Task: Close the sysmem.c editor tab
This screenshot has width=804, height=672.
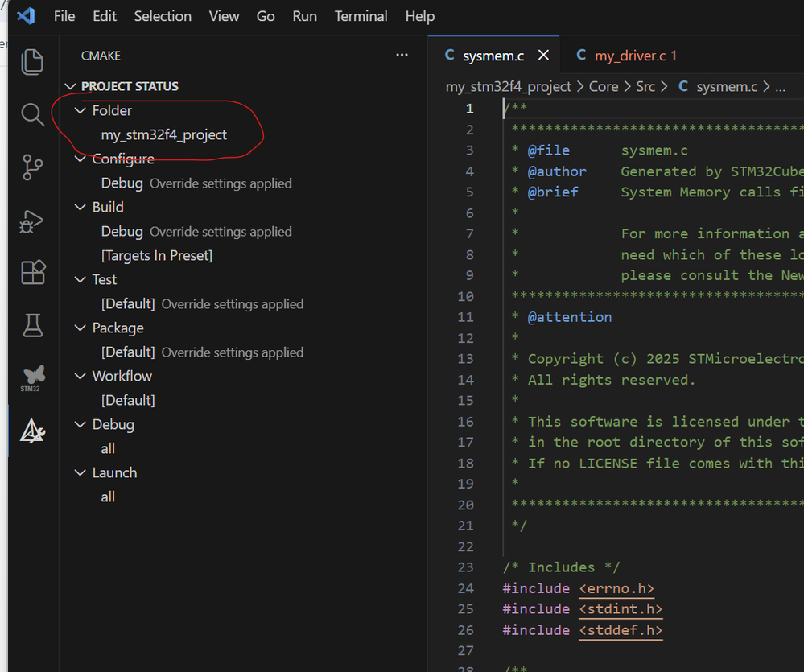Action: point(543,56)
